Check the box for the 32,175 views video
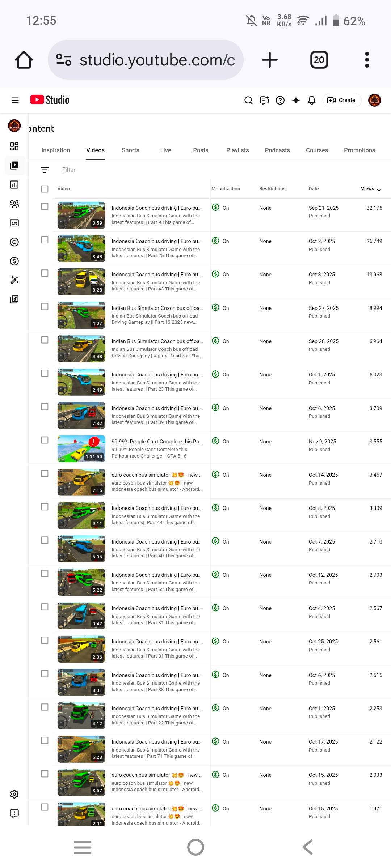 pyautogui.click(x=45, y=207)
